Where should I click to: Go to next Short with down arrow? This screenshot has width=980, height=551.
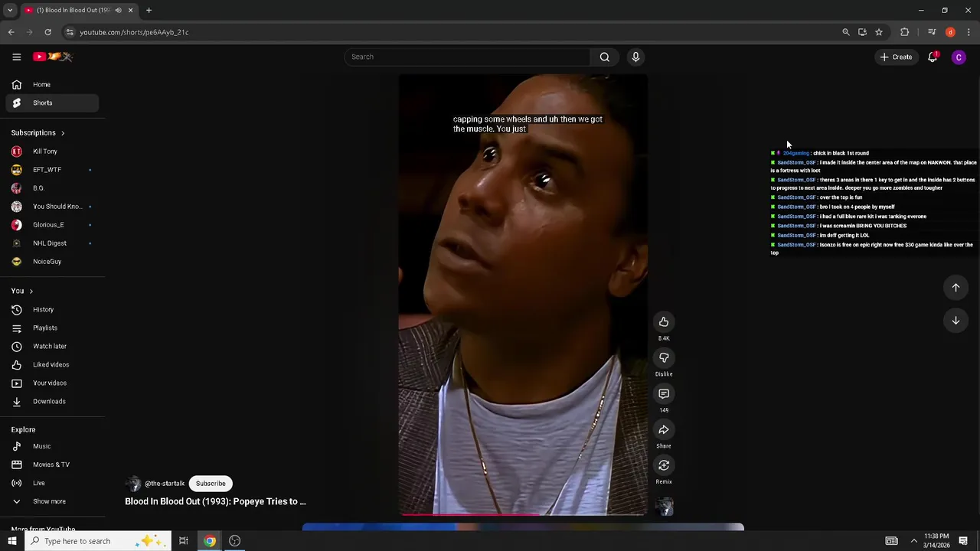point(955,321)
